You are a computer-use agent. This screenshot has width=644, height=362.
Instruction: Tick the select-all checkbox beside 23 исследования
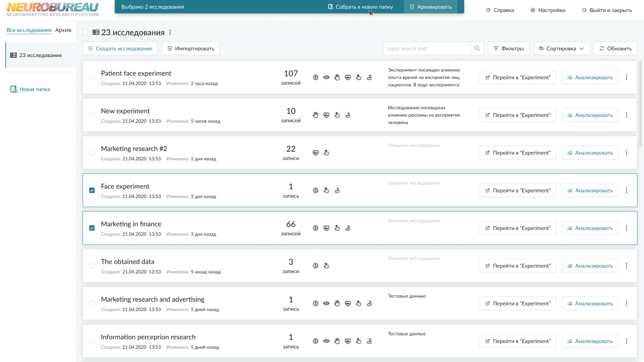(x=86, y=33)
